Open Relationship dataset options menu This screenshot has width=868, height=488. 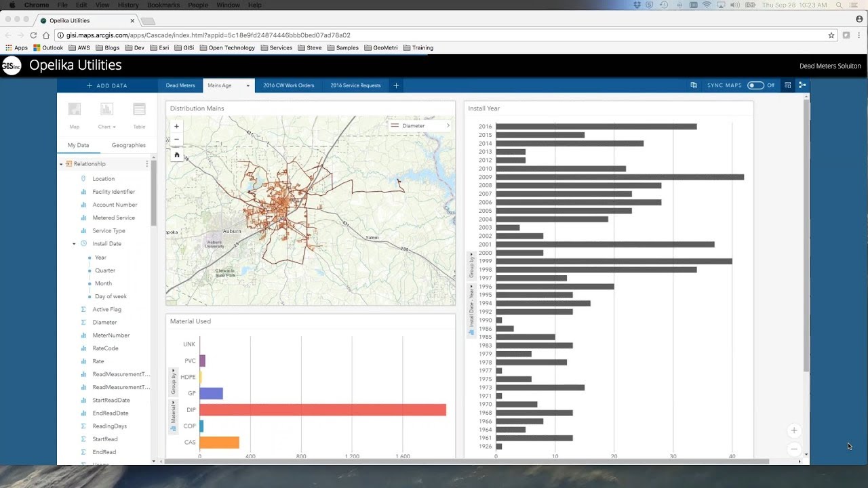(146, 164)
